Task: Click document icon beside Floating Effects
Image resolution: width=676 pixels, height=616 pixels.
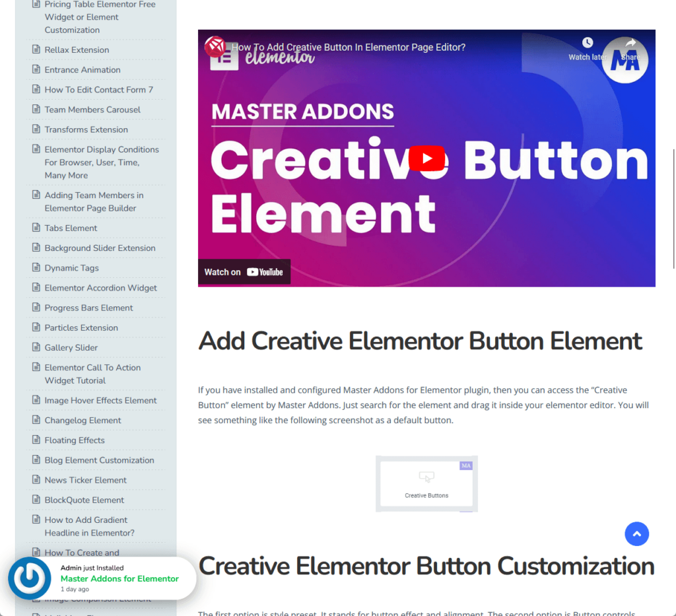Action: (36, 439)
